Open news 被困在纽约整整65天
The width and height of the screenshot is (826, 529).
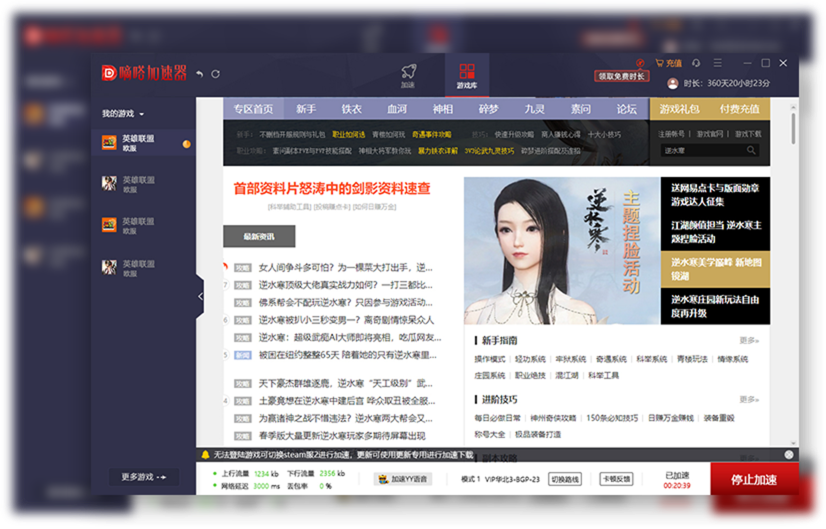348,355
